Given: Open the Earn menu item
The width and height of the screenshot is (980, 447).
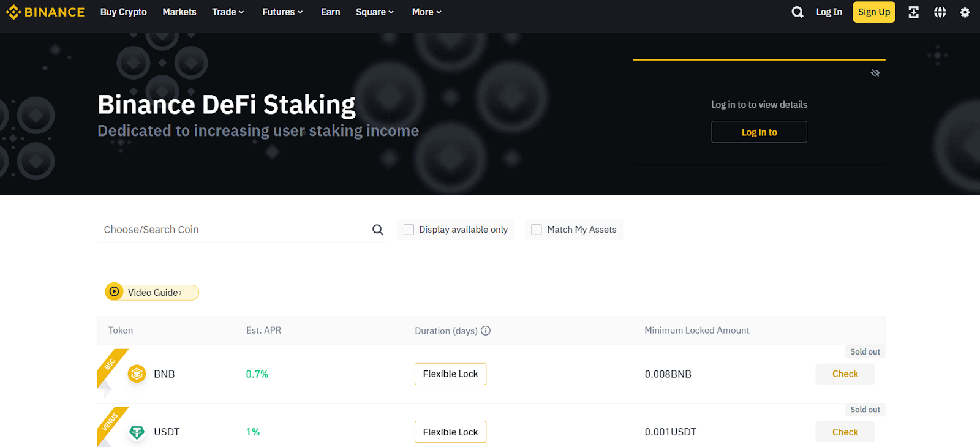Looking at the screenshot, I should coord(330,12).
